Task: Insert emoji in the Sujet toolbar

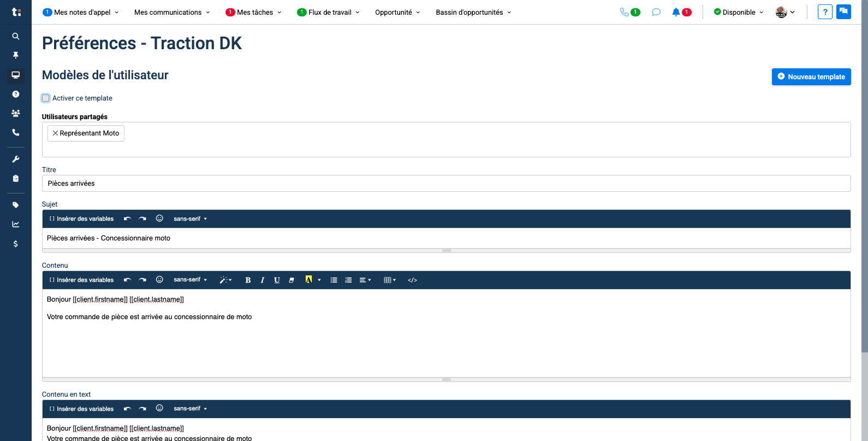Action: pos(159,219)
